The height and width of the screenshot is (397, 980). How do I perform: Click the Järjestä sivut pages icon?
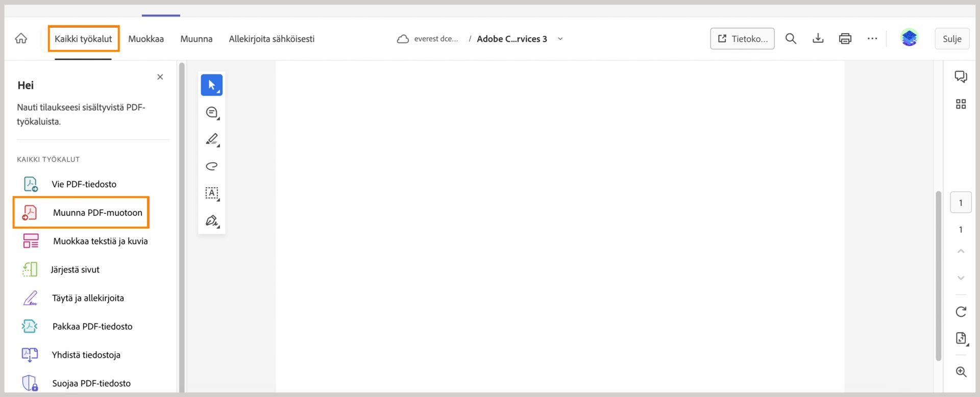[x=30, y=269]
